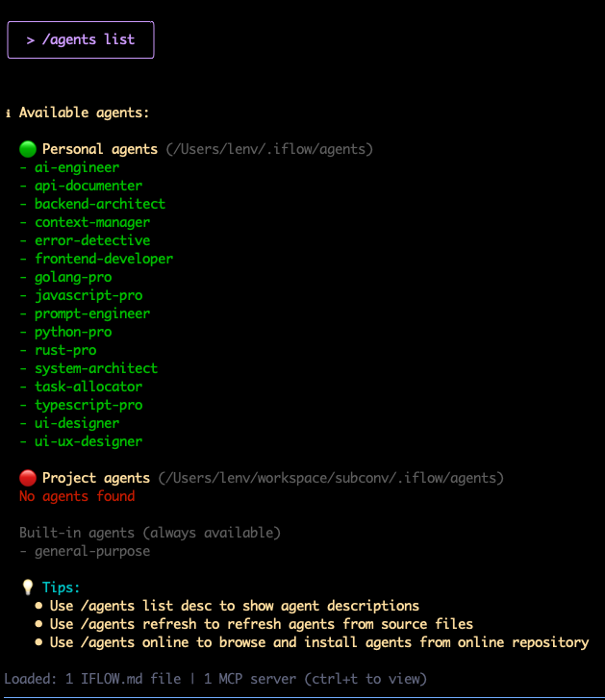Select the api-documenter agent entry
Viewport: 605px width, 700px height.
[88, 186]
